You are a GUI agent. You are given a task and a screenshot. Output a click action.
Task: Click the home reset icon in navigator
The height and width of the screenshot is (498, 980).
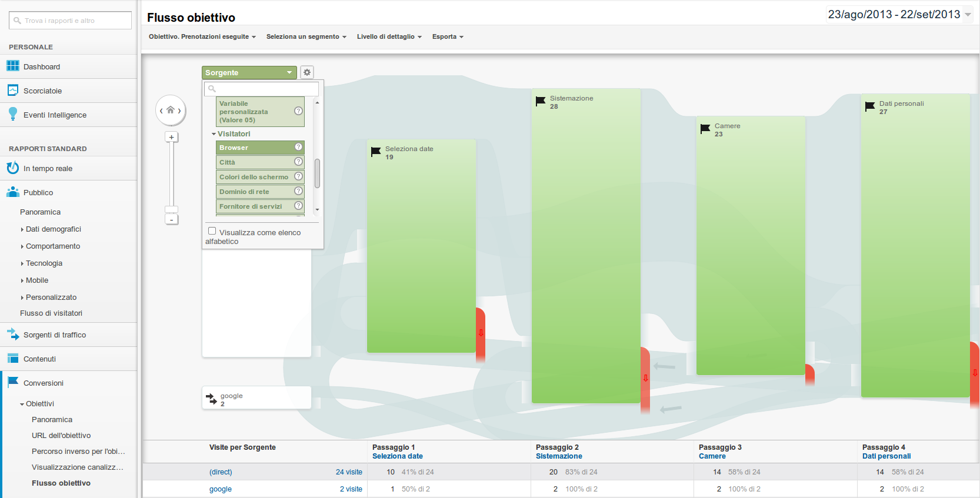click(x=171, y=110)
